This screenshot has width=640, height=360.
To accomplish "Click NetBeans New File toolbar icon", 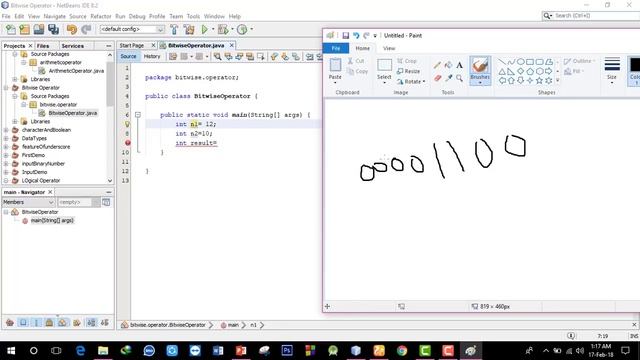I will coord(11,29).
